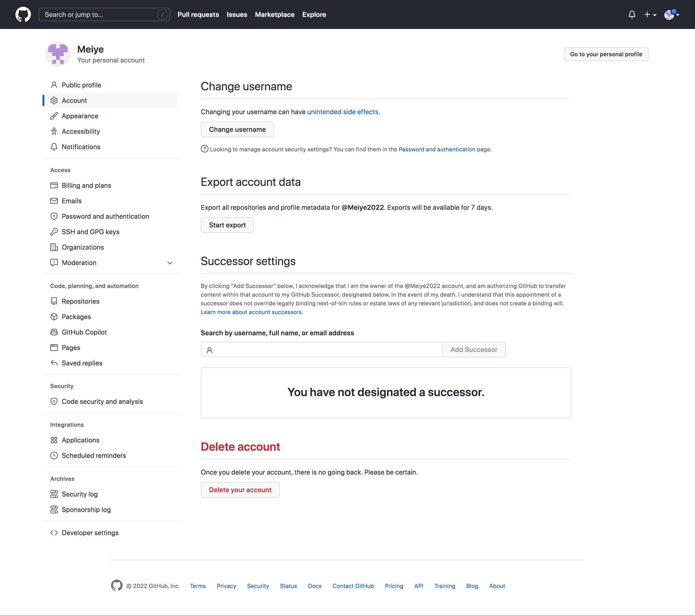Open Issues in top navigation
This screenshot has width=695, height=616.
[237, 15]
